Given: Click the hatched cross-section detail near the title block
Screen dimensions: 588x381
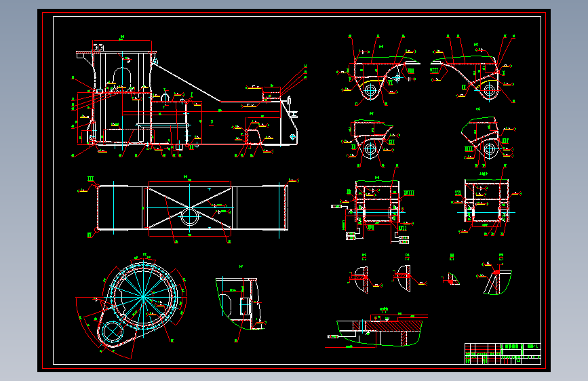Looking at the screenshot, I should (x=380, y=332).
